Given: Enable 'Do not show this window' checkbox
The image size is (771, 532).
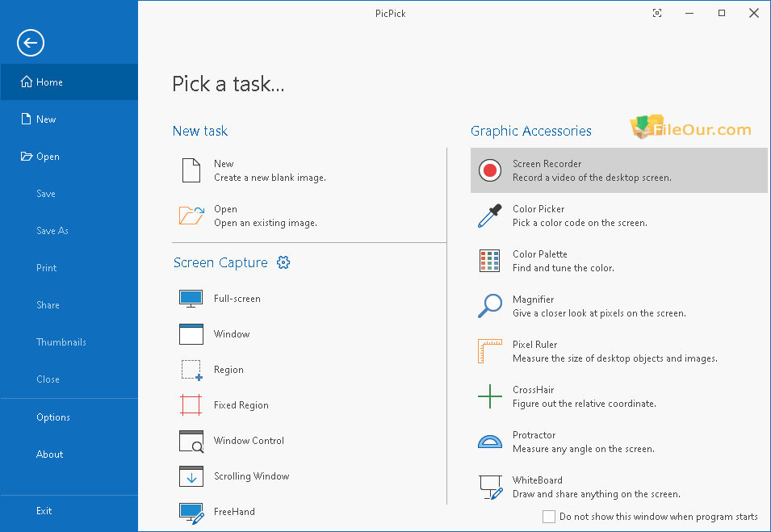Looking at the screenshot, I should tap(549, 517).
